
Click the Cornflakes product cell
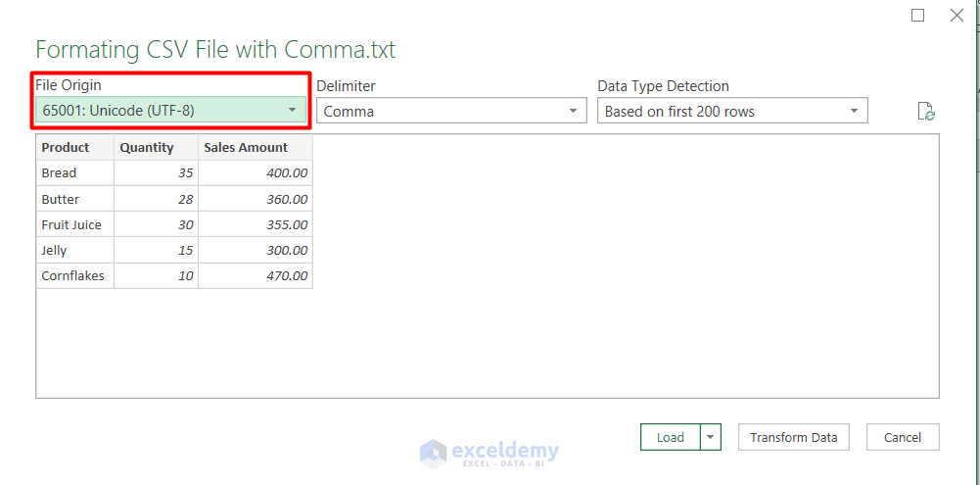[74, 276]
